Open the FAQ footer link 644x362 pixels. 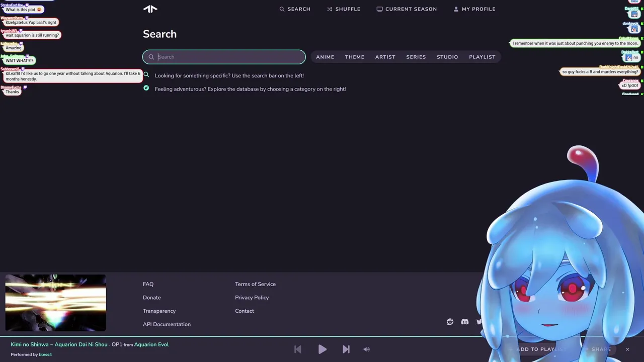coord(148,284)
